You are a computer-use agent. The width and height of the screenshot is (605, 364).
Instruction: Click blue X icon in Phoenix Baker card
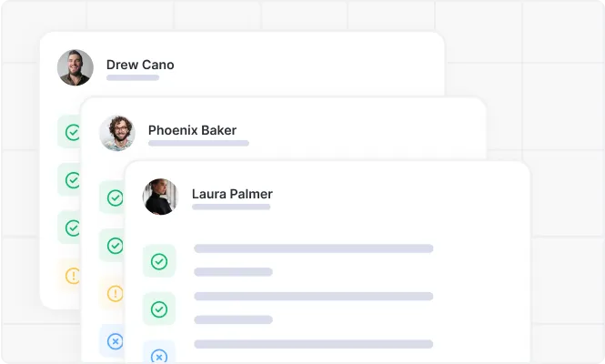[115, 341]
